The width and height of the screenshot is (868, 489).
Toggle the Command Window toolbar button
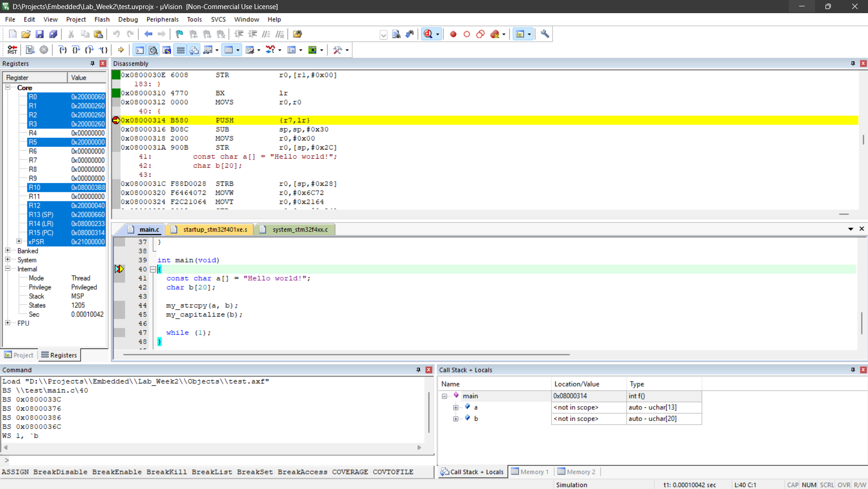(139, 50)
